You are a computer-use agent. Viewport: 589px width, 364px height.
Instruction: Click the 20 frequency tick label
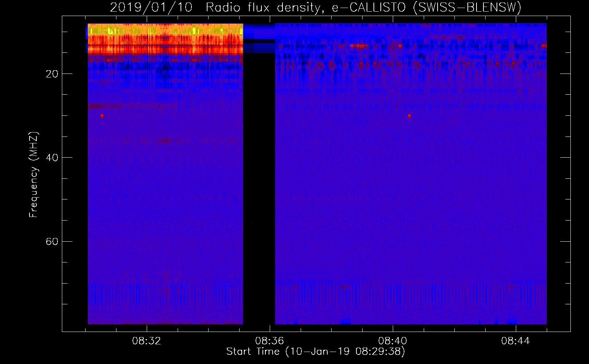click(52, 74)
